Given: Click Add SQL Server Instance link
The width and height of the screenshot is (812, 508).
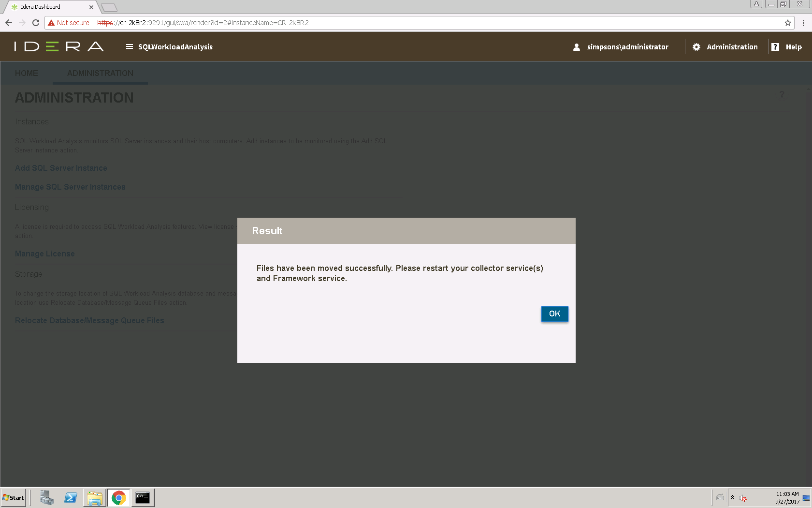Looking at the screenshot, I should pyautogui.click(x=61, y=168).
